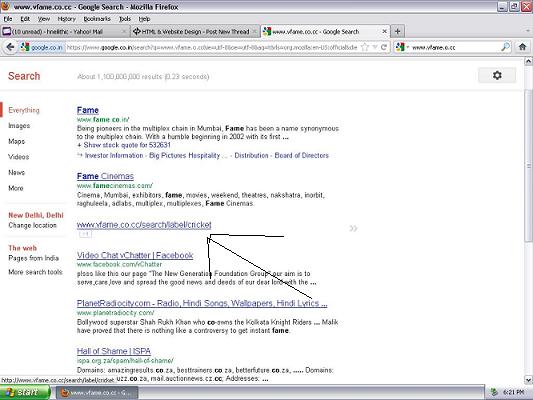Click the scrollbar down arrow
This screenshot has height=400, width=533.
[529, 379]
